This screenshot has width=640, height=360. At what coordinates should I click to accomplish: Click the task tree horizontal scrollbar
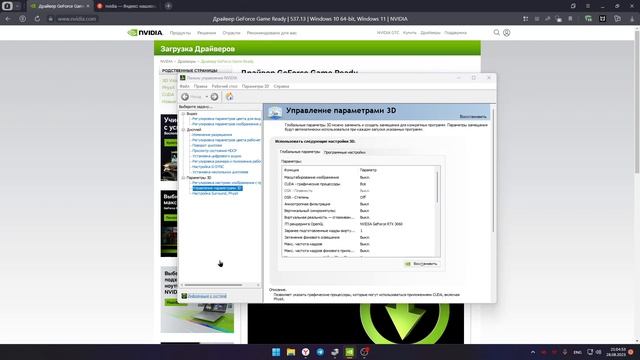[x=213, y=285]
